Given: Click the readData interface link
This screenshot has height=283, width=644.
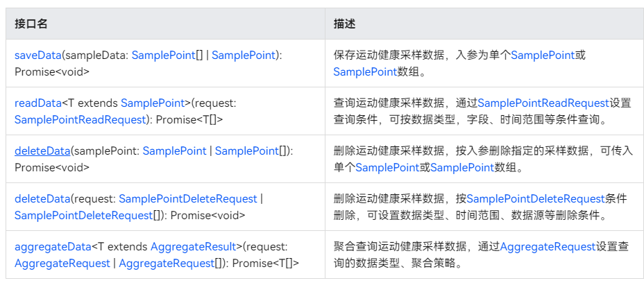Looking at the screenshot, I should (x=37, y=103).
